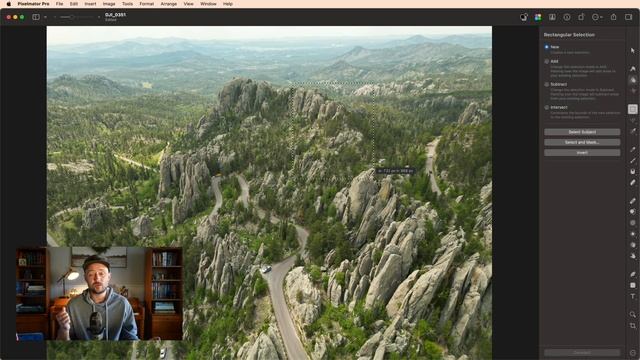The width and height of the screenshot is (640, 360).
Task: Open the Tools menu
Action: [x=127, y=4]
